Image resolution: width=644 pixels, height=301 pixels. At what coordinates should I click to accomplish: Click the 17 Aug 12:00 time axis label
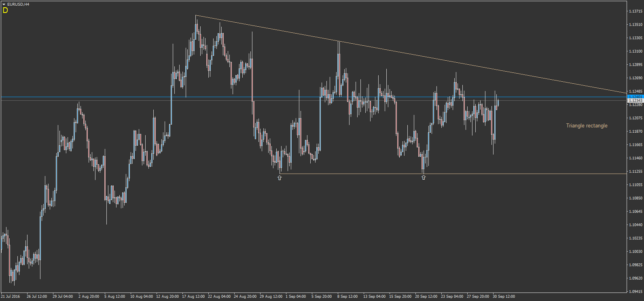(x=193, y=297)
